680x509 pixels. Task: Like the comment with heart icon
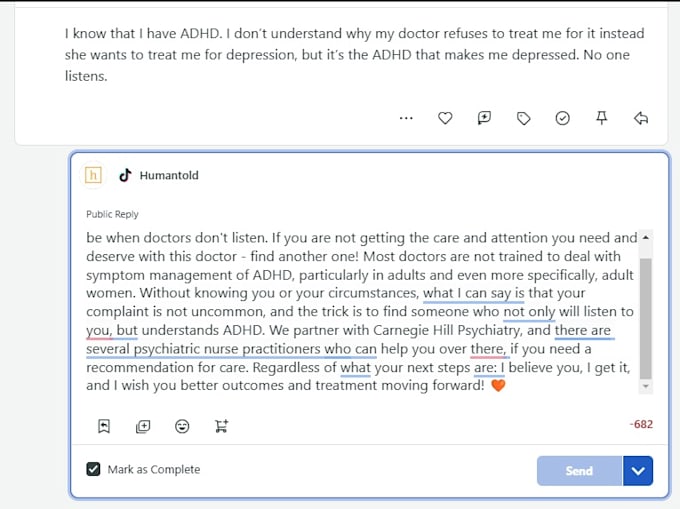tap(445, 118)
